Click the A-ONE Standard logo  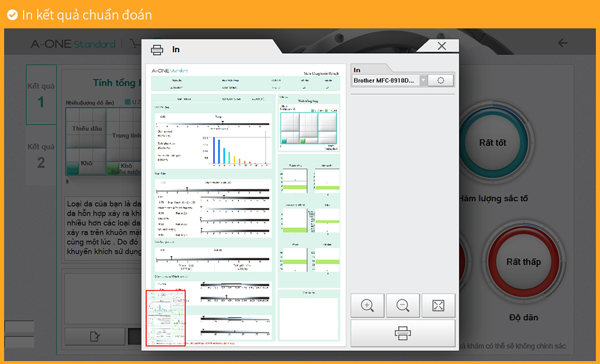point(73,44)
